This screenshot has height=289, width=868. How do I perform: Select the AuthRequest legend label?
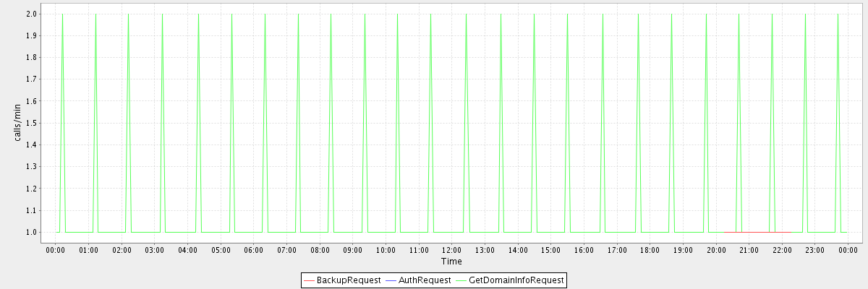[425, 280]
